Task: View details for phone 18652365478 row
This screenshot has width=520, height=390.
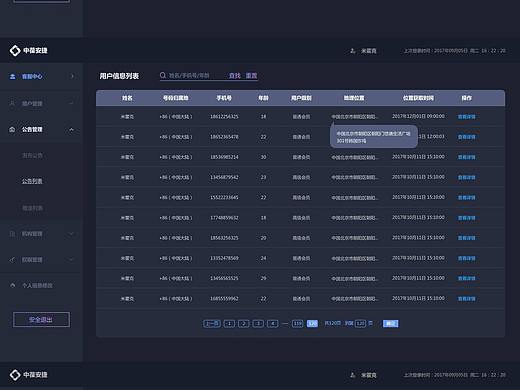Action: (466, 137)
